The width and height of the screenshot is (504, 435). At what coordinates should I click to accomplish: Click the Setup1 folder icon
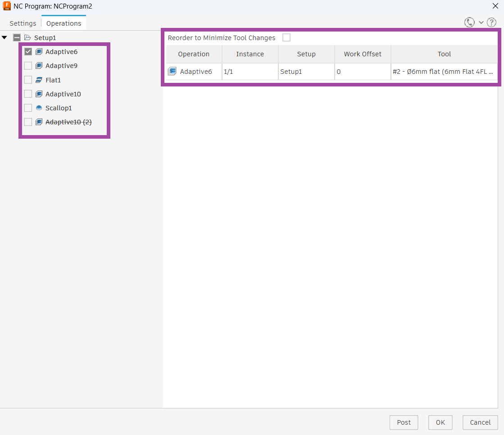(x=28, y=38)
